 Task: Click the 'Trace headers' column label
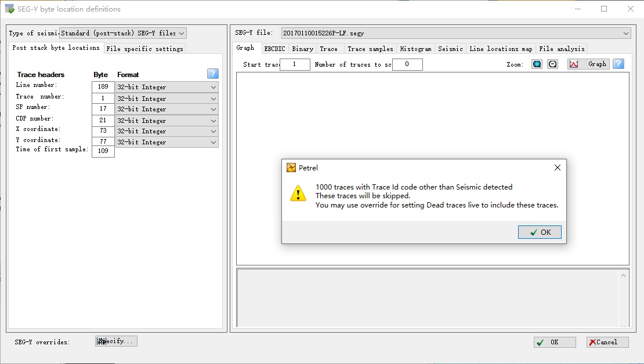point(41,75)
